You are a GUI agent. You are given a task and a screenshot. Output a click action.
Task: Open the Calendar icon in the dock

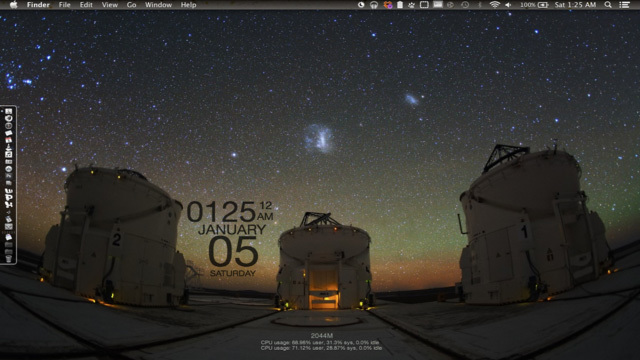click(x=8, y=140)
